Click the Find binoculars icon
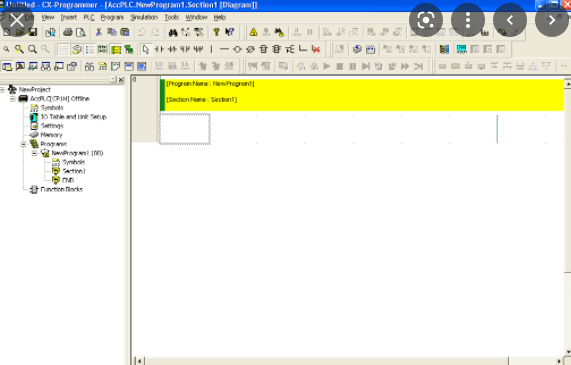571x365 pixels. (173, 32)
